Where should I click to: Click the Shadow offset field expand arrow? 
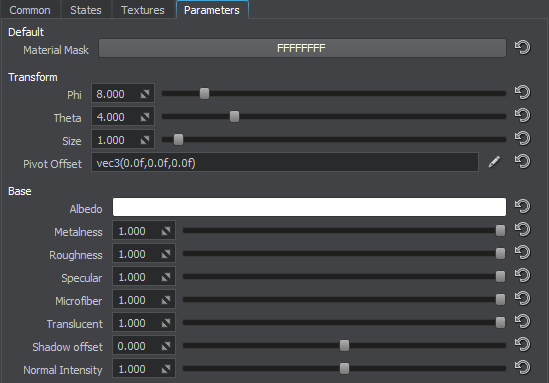tap(166, 346)
